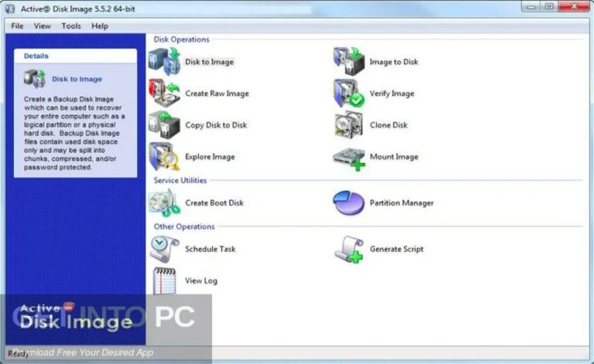Click the Disk to Image icon
594x364 pixels.
coord(165,61)
